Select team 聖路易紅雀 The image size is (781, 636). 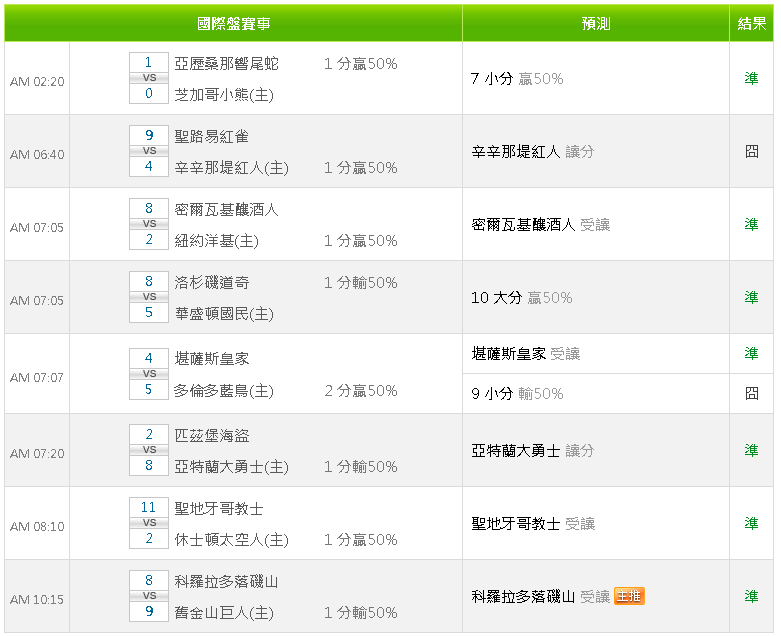tap(211, 136)
